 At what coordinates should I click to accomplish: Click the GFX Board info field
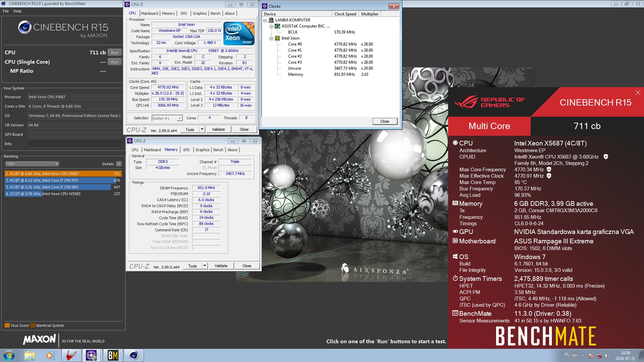pyautogui.click(x=74, y=134)
